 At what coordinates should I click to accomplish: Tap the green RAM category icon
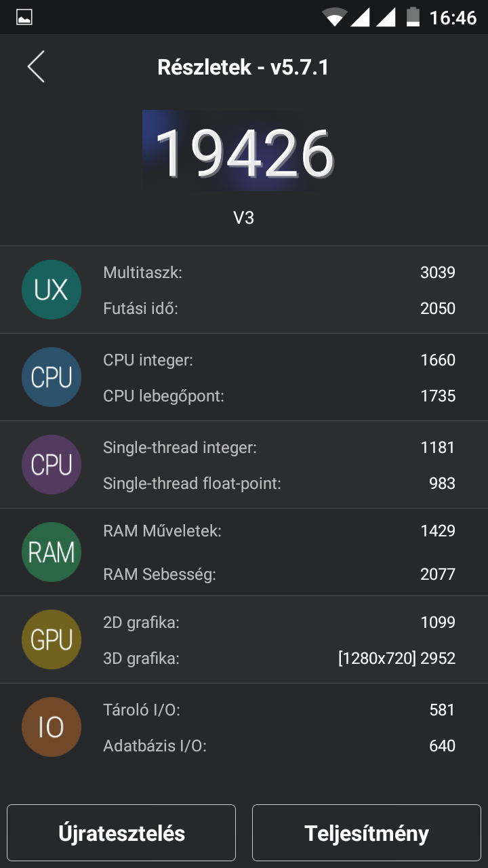coord(52,552)
